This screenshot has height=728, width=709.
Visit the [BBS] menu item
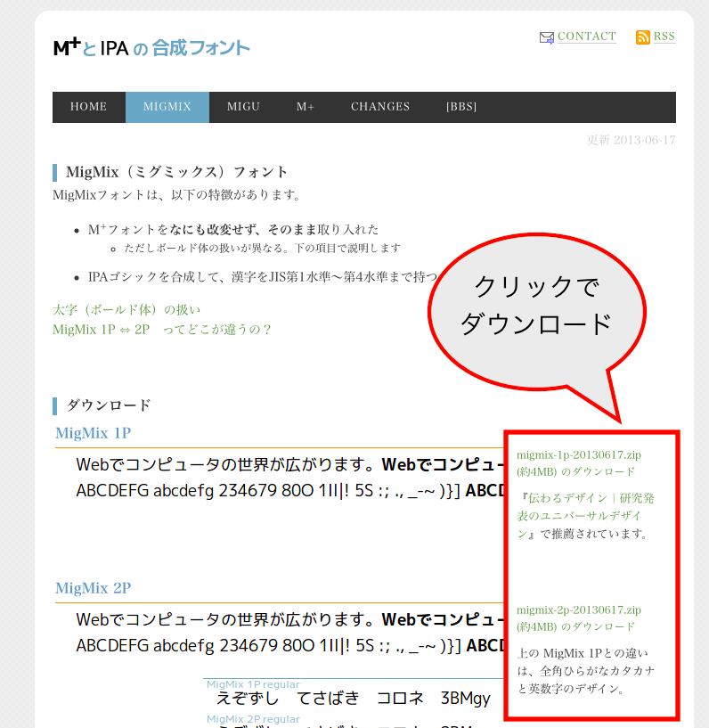(461, 107)
